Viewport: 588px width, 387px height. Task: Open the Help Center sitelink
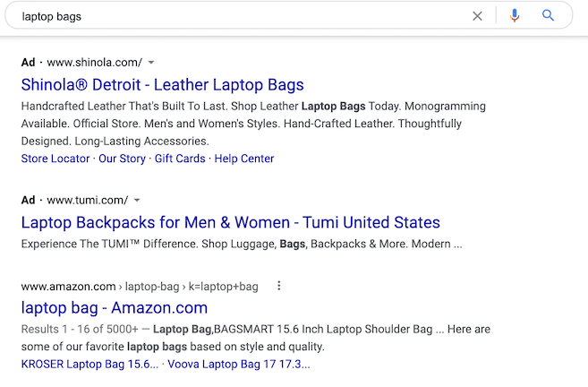click(x=244, y=159)
